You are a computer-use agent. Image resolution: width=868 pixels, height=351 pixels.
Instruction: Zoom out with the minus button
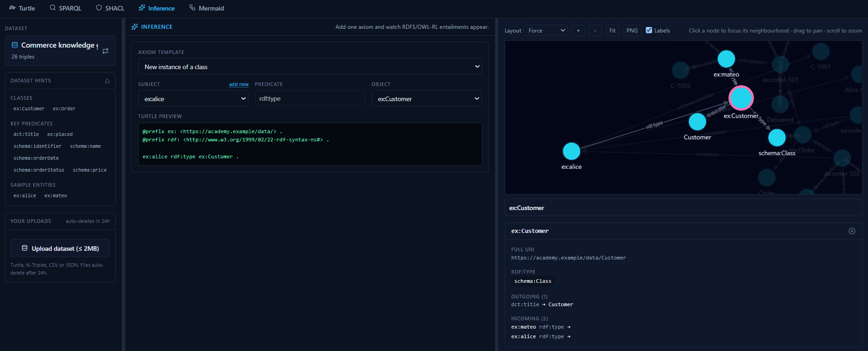(x=595, y=31)
